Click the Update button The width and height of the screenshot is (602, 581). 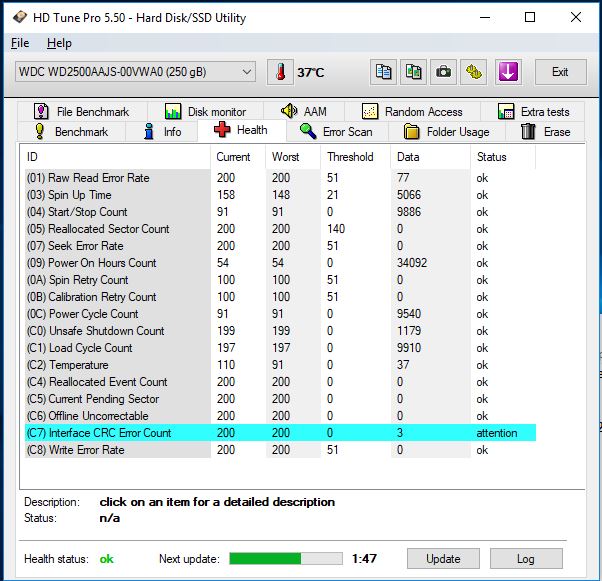(x=443, y=559)
